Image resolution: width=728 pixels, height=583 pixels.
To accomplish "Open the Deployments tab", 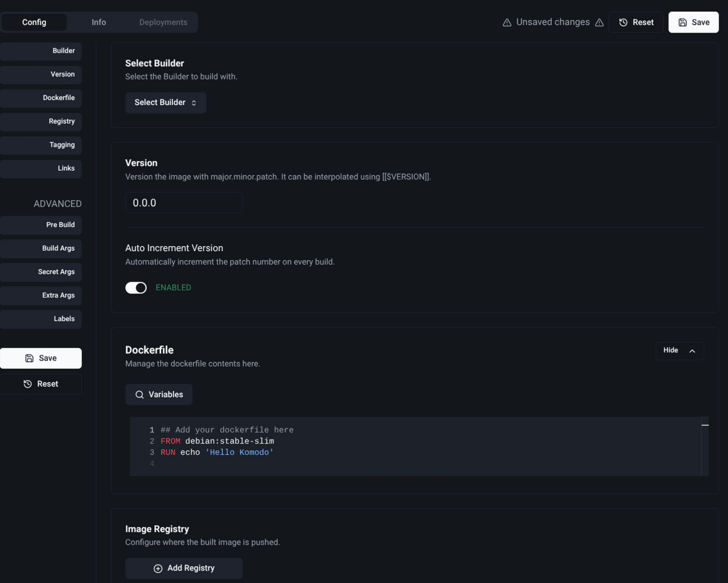I will tap(163, 22).
